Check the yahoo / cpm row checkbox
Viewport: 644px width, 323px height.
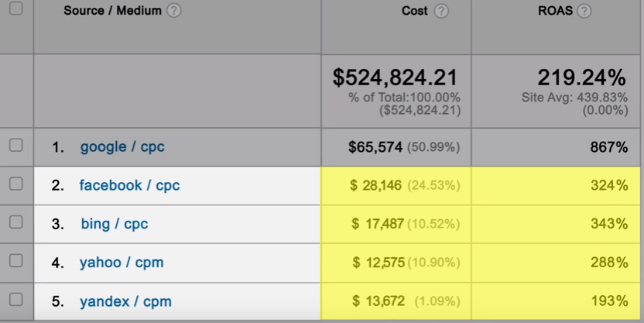coord(15,260)
